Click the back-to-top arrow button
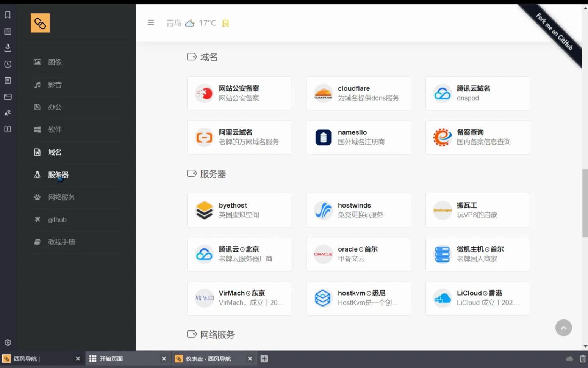The width and height of the screenshot is (588, 368). 563,328
